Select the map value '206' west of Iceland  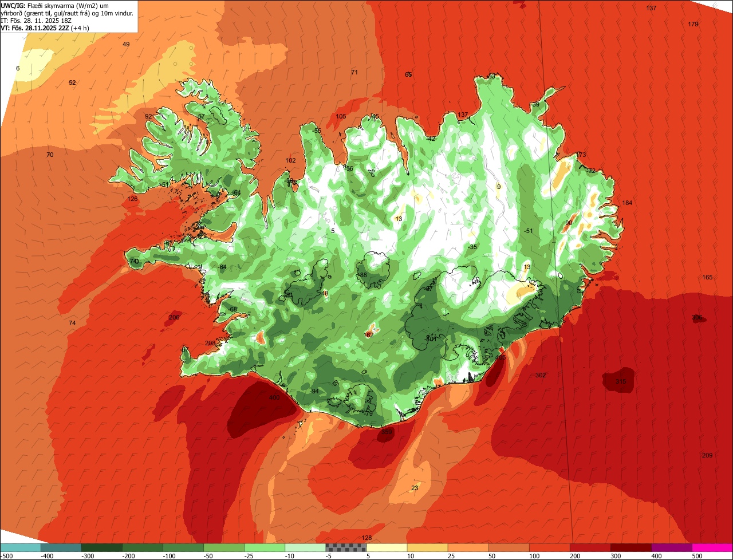pos(174,317)
